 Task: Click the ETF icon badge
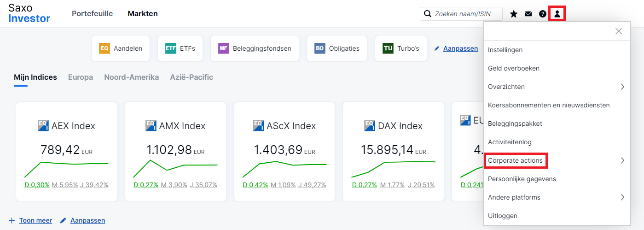[x=171, y=48]
